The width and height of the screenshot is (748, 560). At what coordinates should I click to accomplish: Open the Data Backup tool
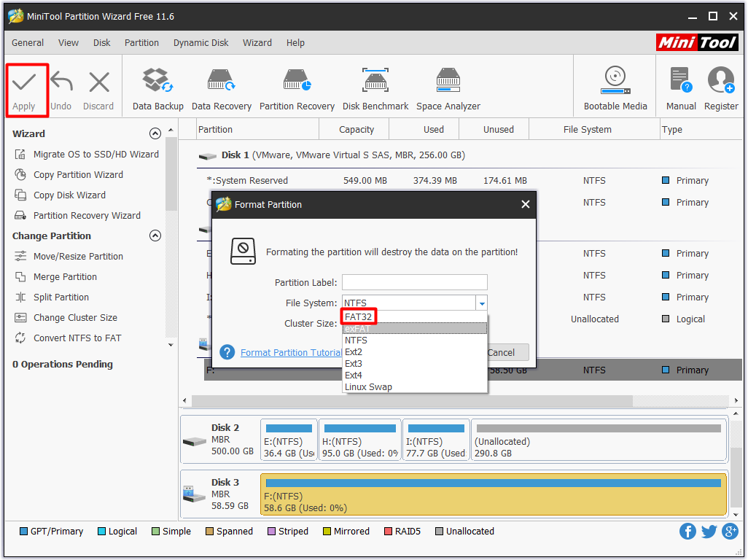tap(157, 80)
